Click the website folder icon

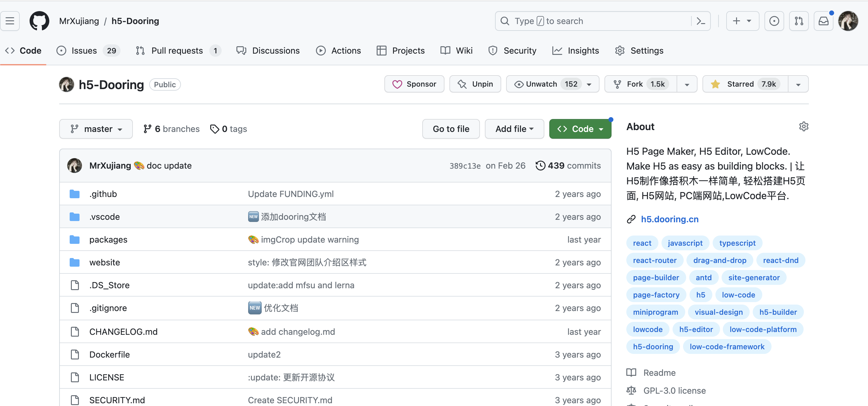75,262
